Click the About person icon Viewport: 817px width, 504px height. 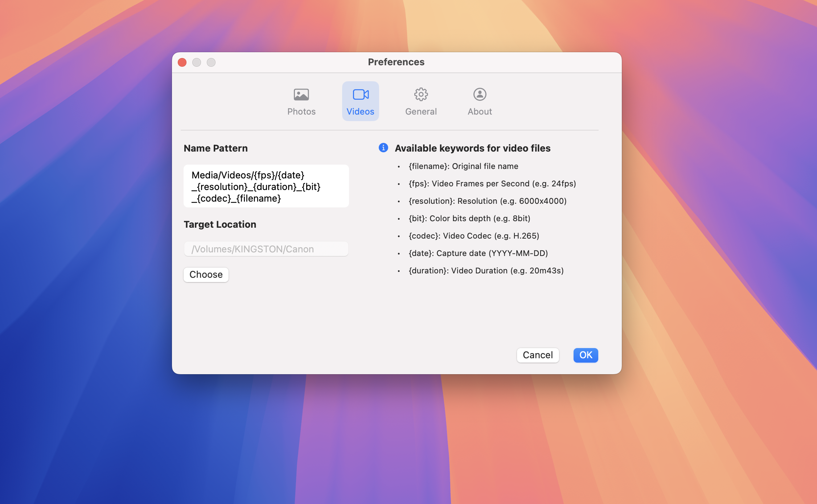480,95
